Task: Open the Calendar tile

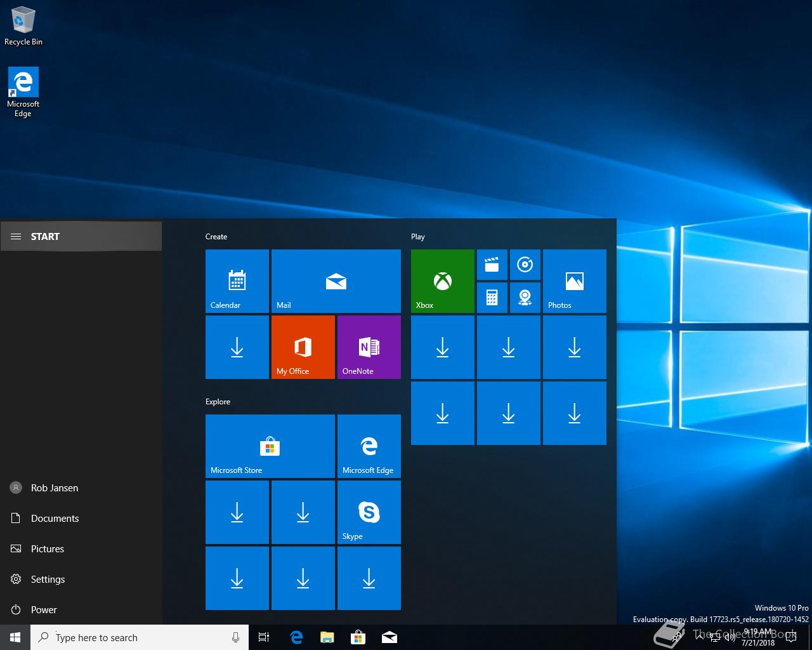Action: [237, 281]
